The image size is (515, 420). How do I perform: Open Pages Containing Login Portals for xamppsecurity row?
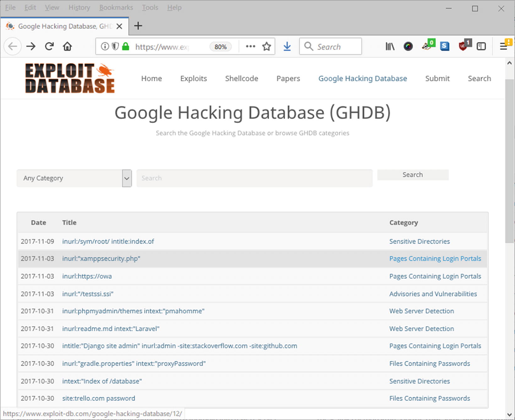click(435, 259)
